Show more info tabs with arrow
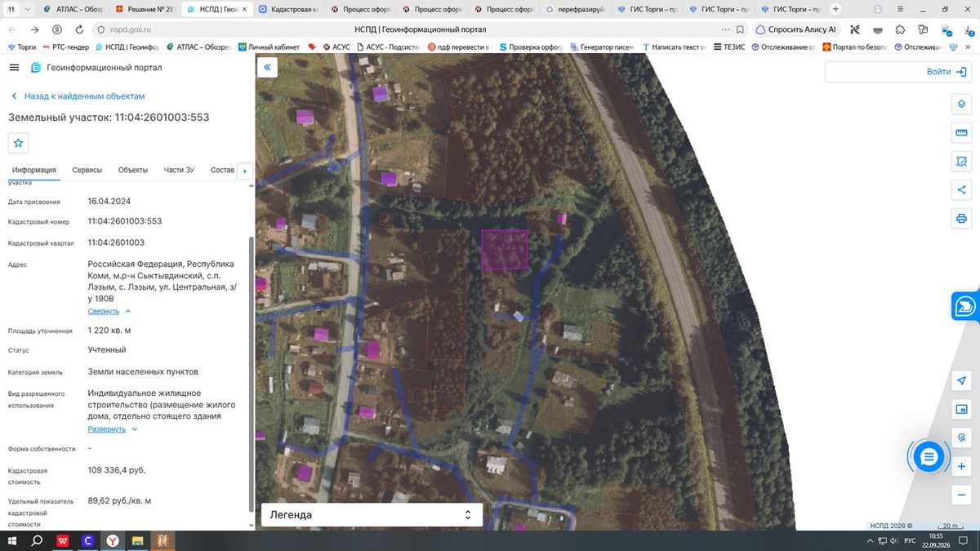The width and height of the screenshot is (980, 551). (245, 171)
